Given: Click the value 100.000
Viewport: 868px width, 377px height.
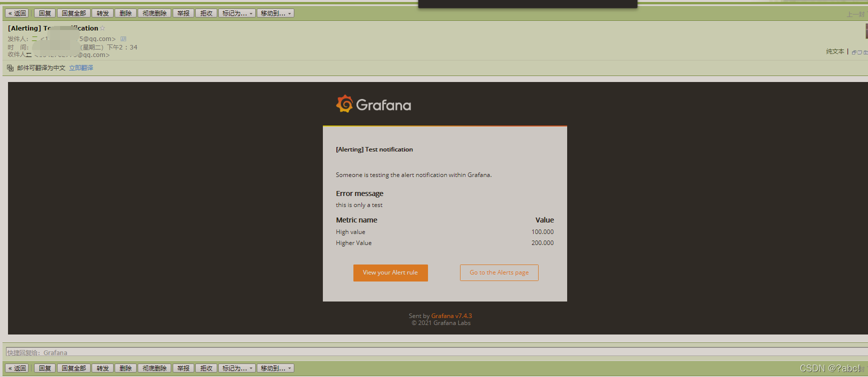Looking at the screenshot, I should click(543, 232).
